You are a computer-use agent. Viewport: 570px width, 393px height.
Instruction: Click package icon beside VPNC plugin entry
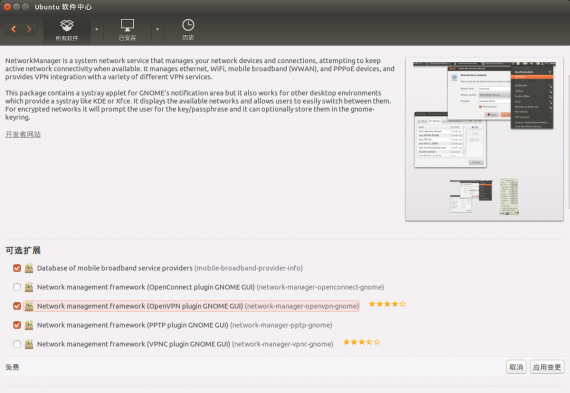pyautogui.click(x=29, y=344)
